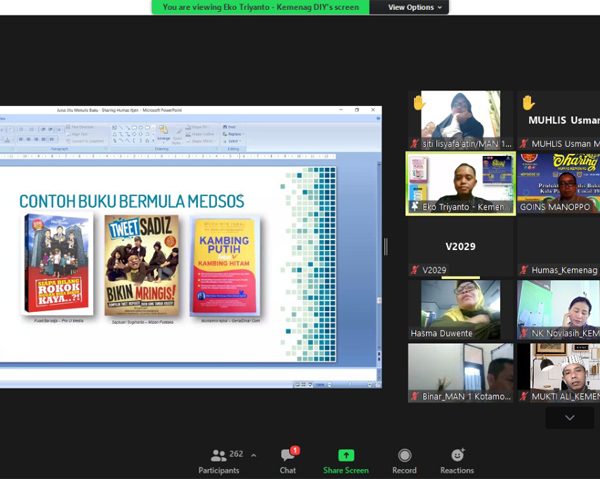Click the screen sharing notification banner
600x479 pixels.
coord(260,7)
